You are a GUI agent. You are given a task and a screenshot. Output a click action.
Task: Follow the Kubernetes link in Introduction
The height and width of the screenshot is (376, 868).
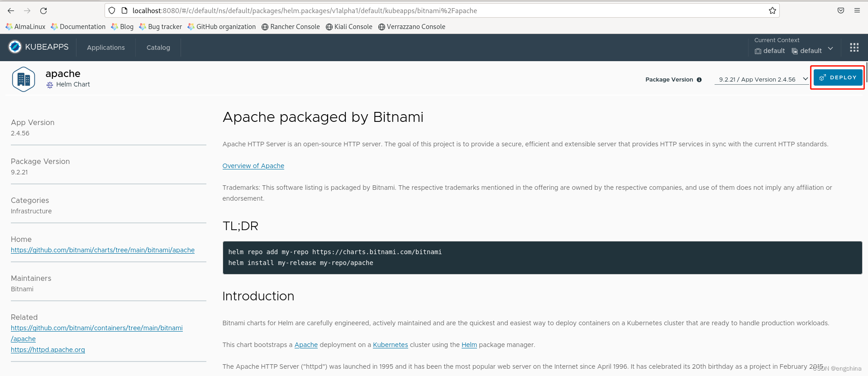tap(391, 345)
